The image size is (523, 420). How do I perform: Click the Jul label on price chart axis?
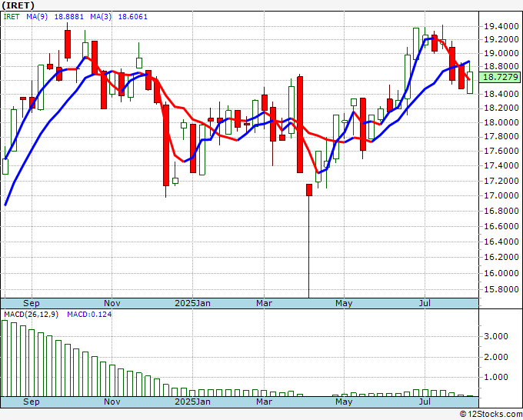click(425, 303)
